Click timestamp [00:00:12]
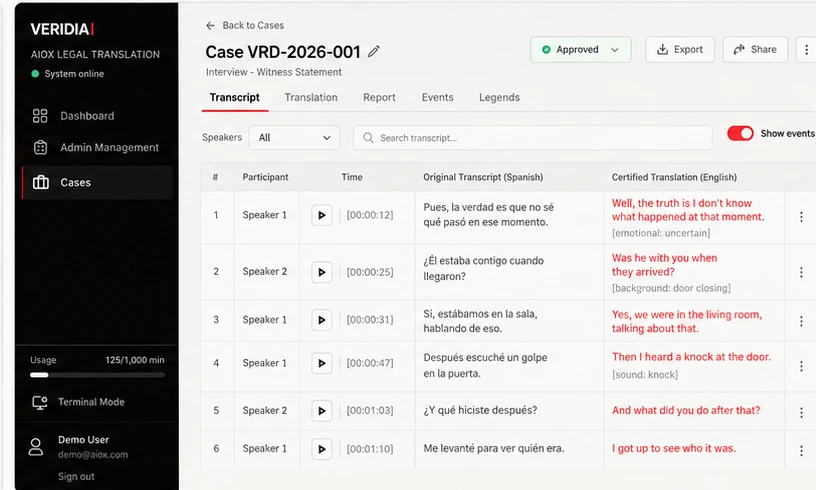Screen dimensions: 816x490 pos(370,215)
